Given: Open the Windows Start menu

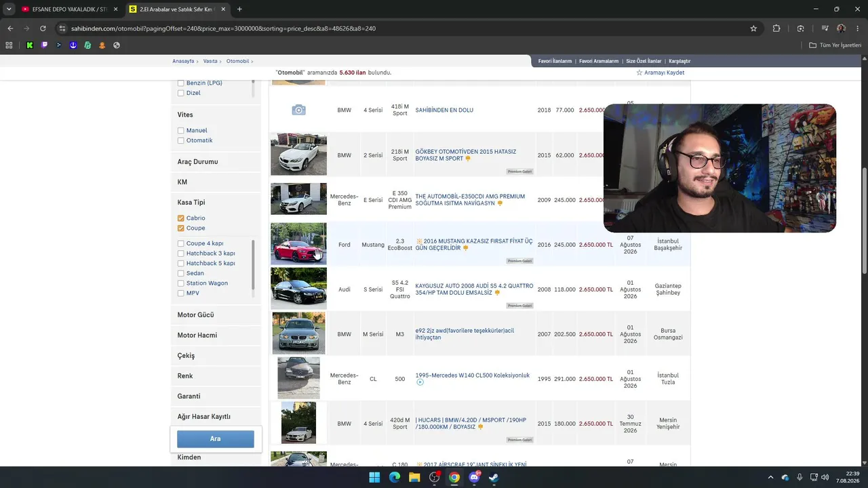Looking at the screenshot, I should click(x=374, y=477).
